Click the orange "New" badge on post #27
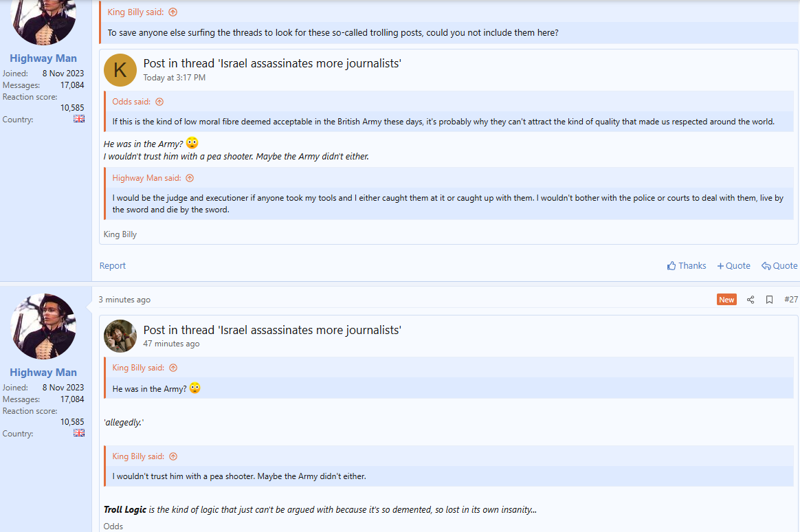The image size is (800, 532). click(726, 300)
